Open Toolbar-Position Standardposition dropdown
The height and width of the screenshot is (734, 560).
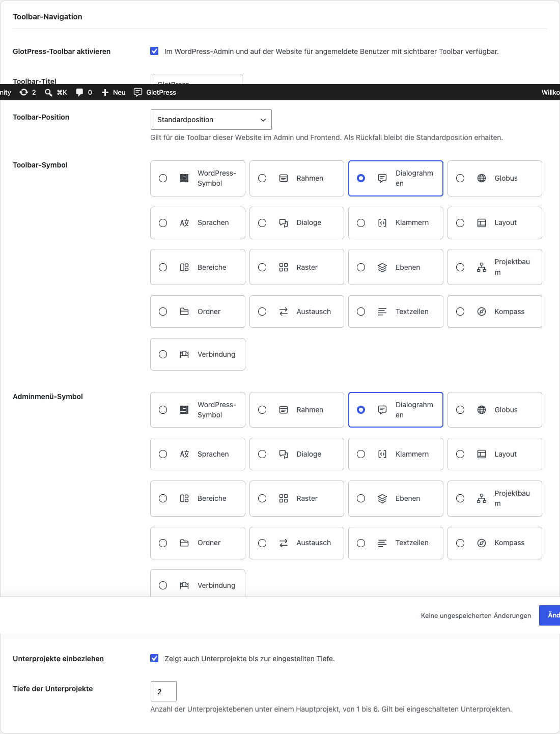(211, 120)
